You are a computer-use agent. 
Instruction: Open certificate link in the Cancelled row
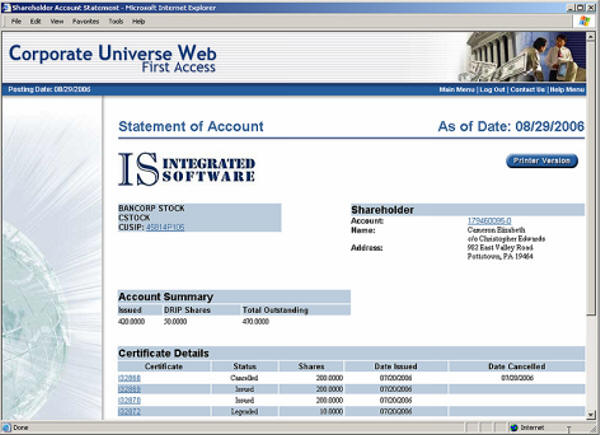pyautogui.click(x=129, y=378)
